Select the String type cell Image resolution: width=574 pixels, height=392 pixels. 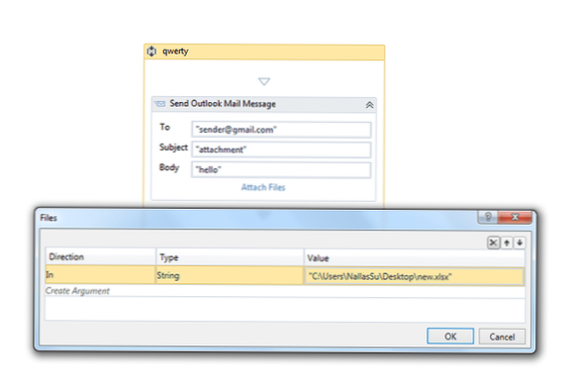pyautogui.click(x=230, y=275)
